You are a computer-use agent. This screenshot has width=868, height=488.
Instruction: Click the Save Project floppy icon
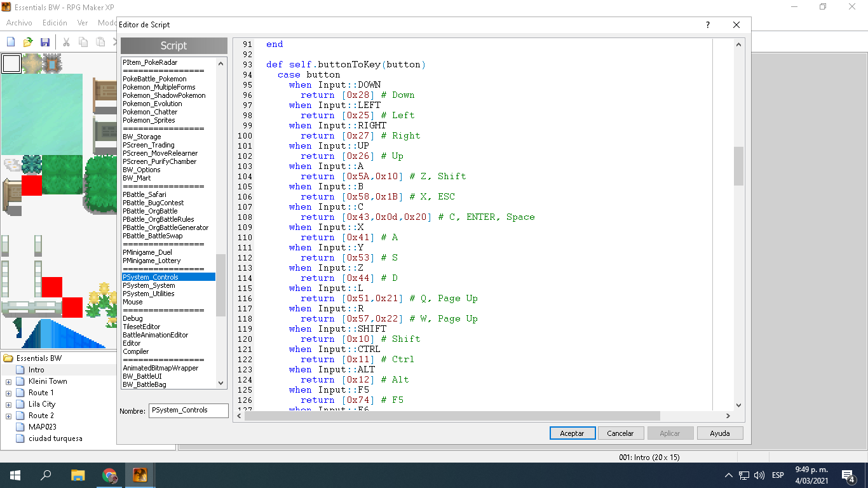(45, 42)
